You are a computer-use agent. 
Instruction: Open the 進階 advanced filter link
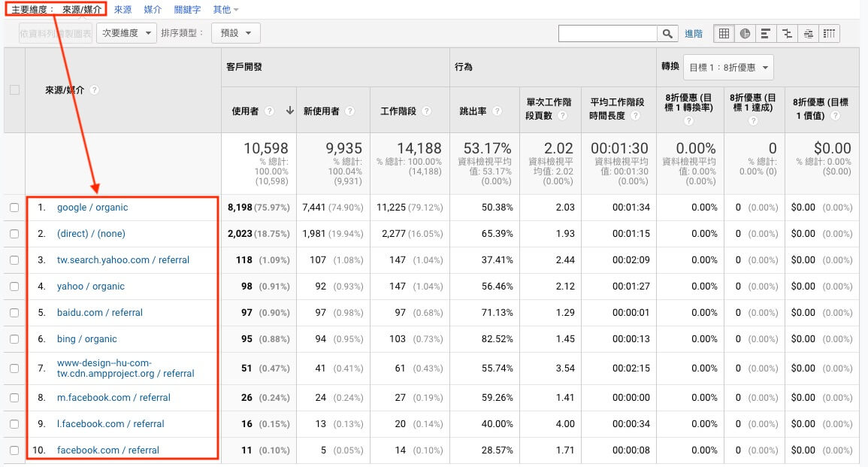pos(693,34)
